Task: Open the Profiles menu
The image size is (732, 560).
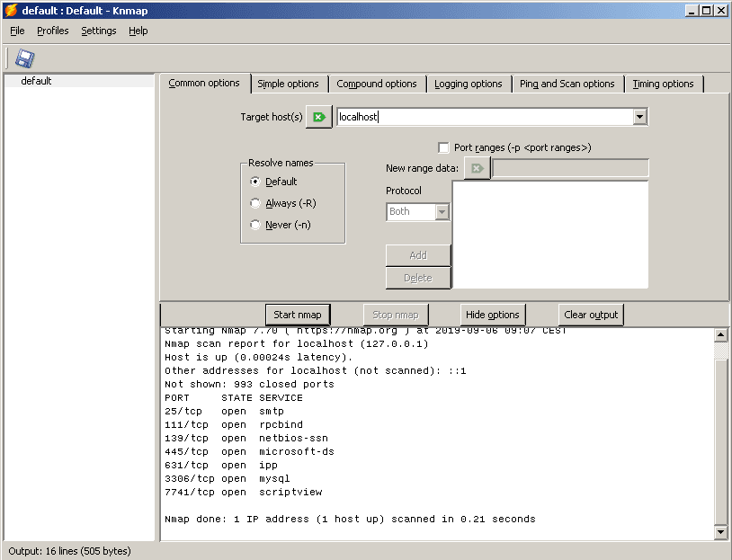Action: 53,31
